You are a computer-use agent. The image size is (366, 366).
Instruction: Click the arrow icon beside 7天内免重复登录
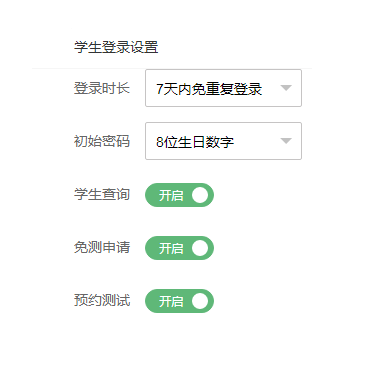286,88
